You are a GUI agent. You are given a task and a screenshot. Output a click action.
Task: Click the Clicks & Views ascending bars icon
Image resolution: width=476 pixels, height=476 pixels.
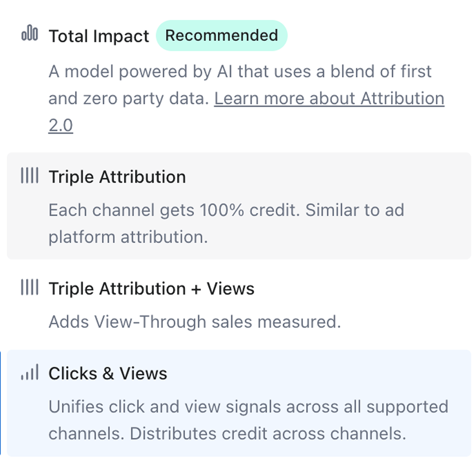pos(30,372)
